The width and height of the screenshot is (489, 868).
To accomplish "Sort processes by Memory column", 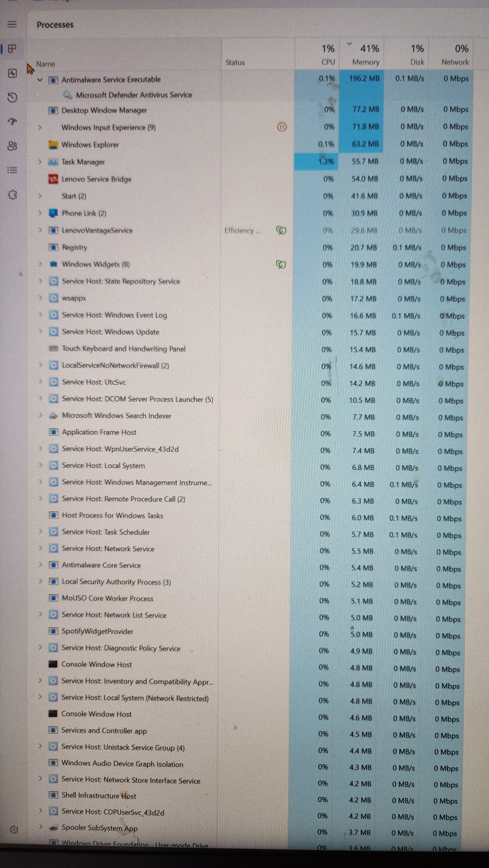I will coord(366,55).
